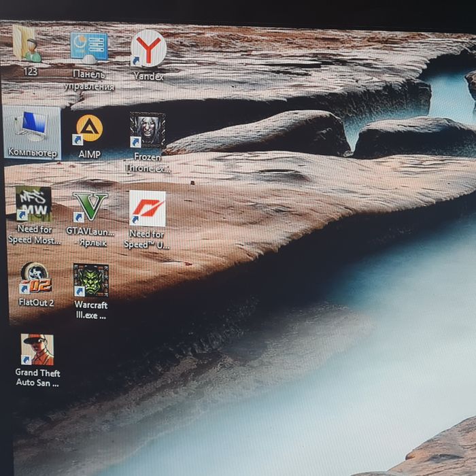The height and width of the screenshot is (476, 476).
Task: Click the 'Панель управления' label text
Action: coord(89,80)
